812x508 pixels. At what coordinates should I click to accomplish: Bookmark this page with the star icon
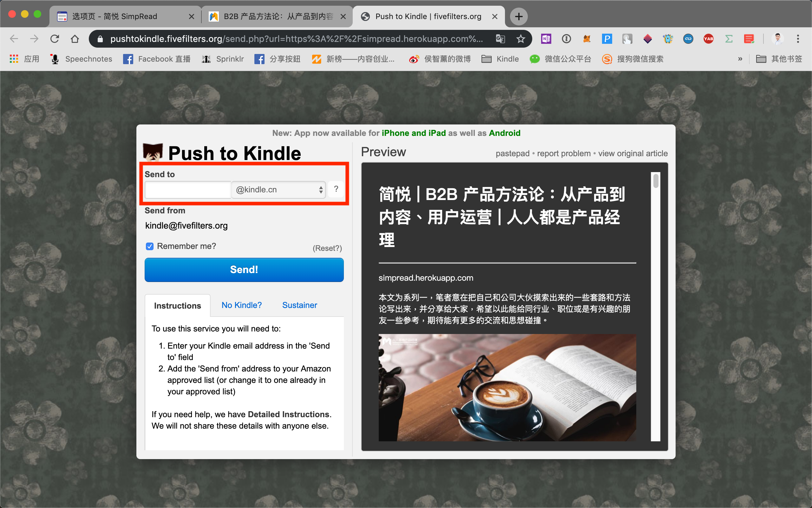(521, 39)
